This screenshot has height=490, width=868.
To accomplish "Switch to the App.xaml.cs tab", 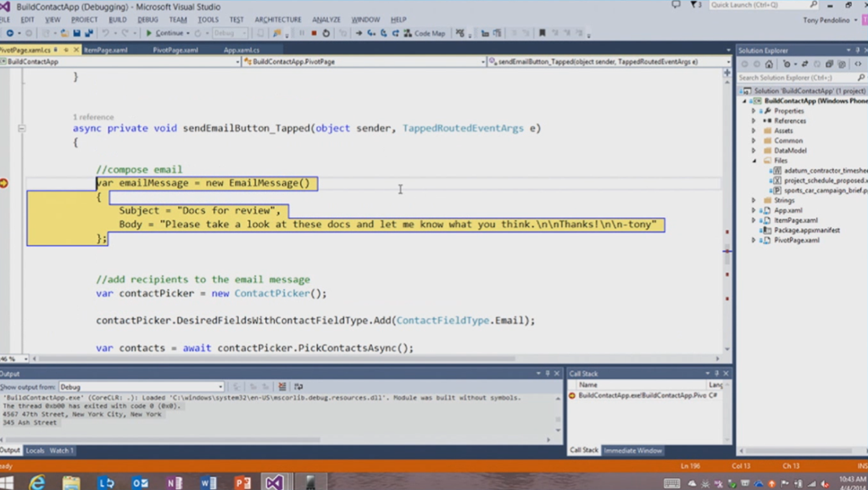I will 242,50.
